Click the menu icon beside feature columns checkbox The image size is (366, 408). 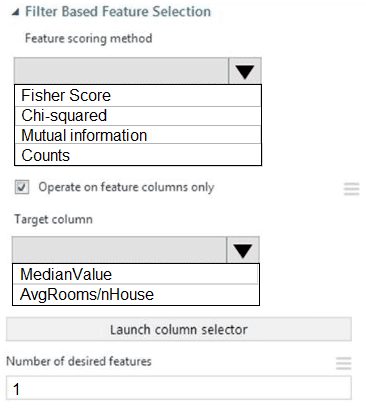tap(351, 189)
